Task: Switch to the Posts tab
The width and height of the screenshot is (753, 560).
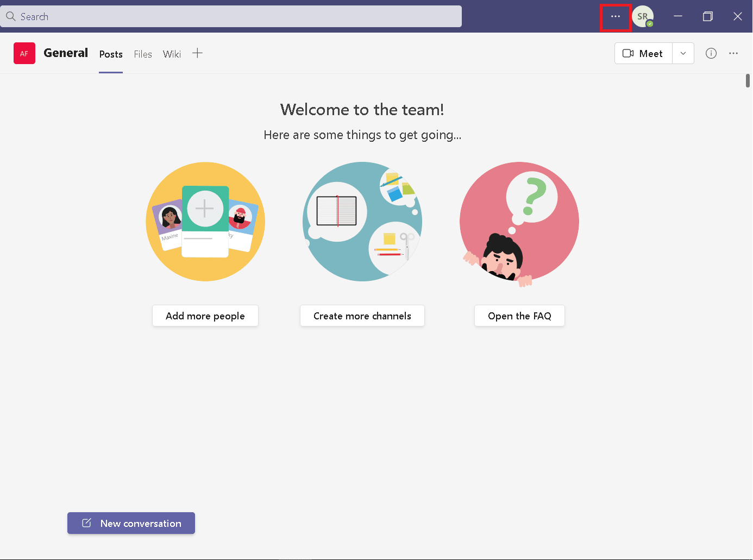Action: click(x=111, y=54)
